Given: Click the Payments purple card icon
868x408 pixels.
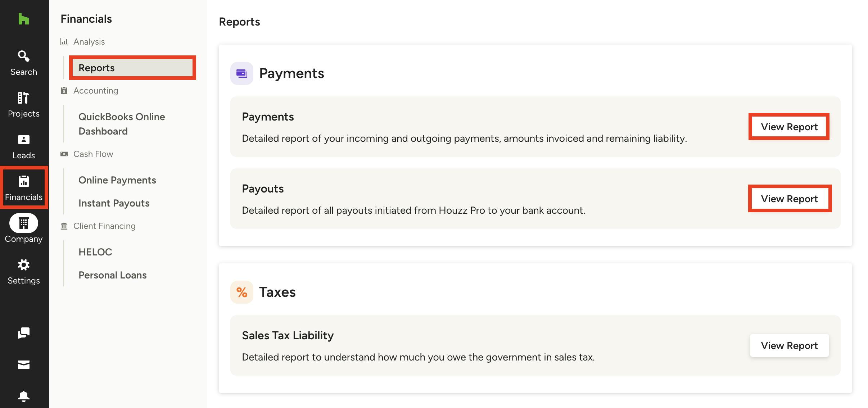Looking at the screenshot, I should pyautogui.click(x=242, y=73).
